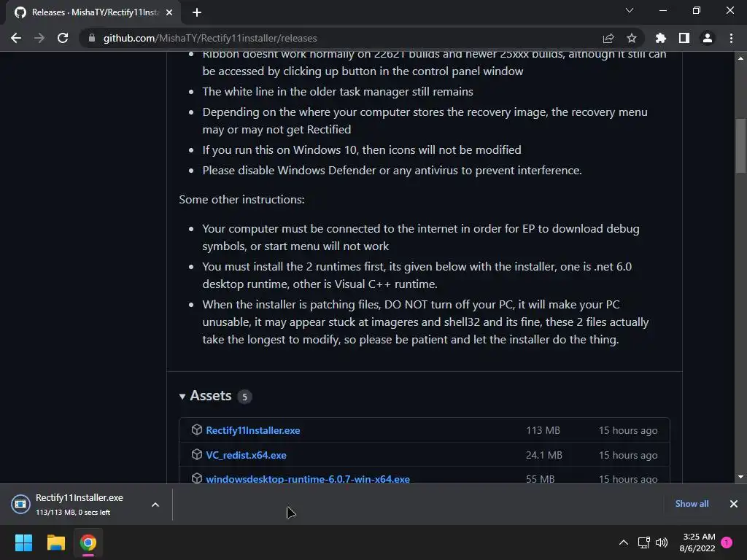Open the volume tray icon
747x560 pixels.
pos(662,542)
